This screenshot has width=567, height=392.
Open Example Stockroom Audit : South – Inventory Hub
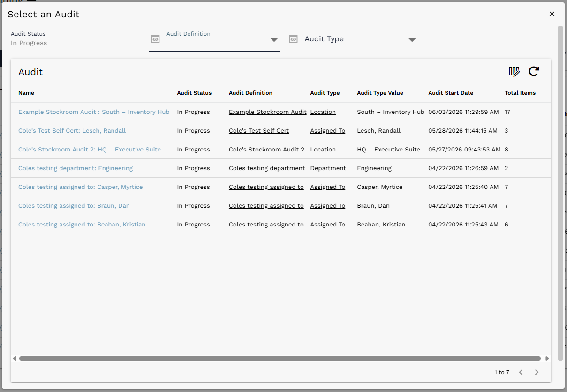pos(94,112)
